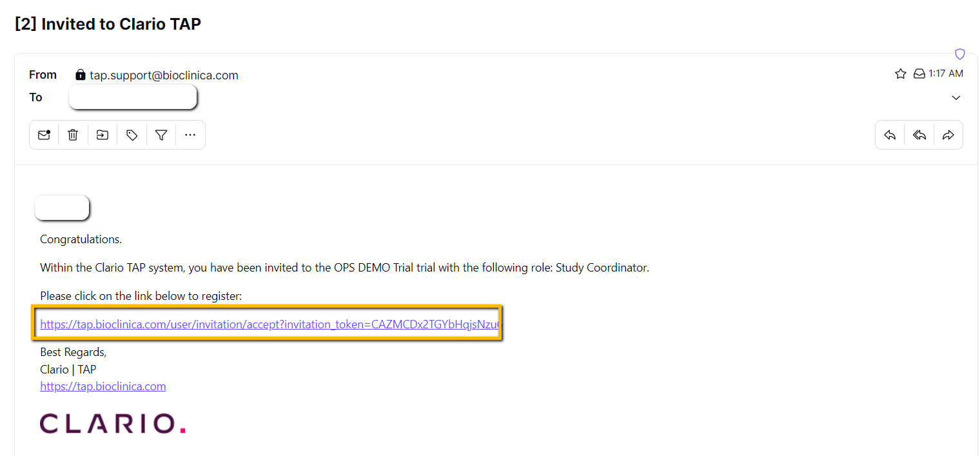
Task: Forward this email
Action: 948,135
